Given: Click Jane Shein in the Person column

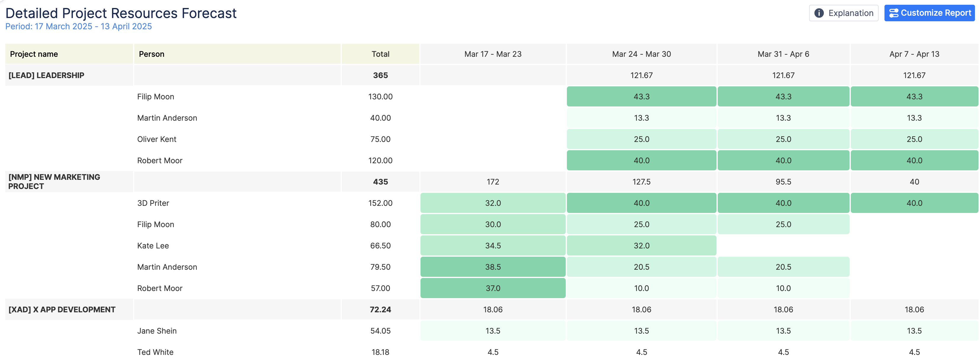Looking at the screenshot, I should (x=157, y=331).
